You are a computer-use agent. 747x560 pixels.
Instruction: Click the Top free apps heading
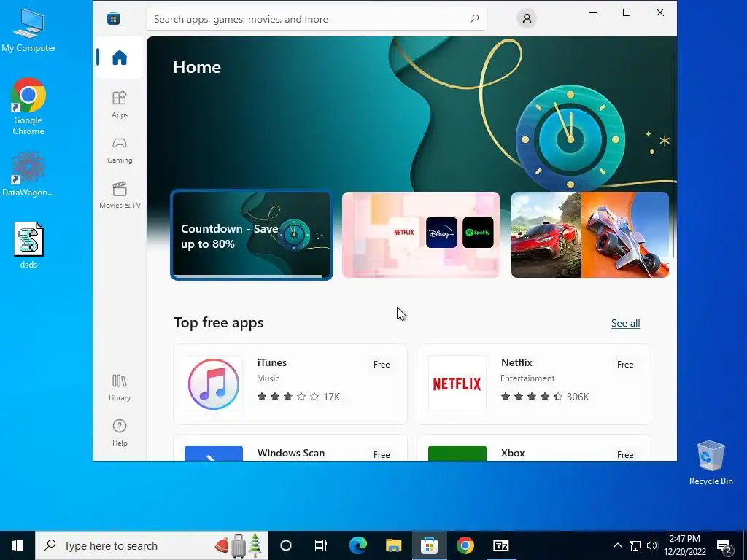pyautogui.click(x=219, y=323)
